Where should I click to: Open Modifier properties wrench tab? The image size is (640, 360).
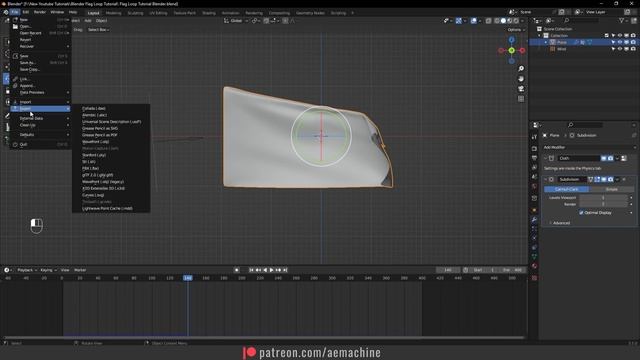click(534, 220)
